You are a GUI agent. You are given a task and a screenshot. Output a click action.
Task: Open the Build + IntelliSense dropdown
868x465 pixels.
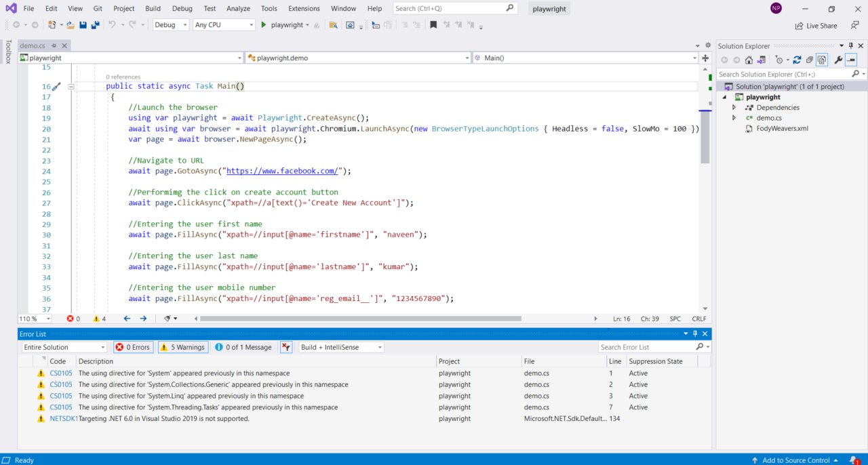click(x=342, y=347)
